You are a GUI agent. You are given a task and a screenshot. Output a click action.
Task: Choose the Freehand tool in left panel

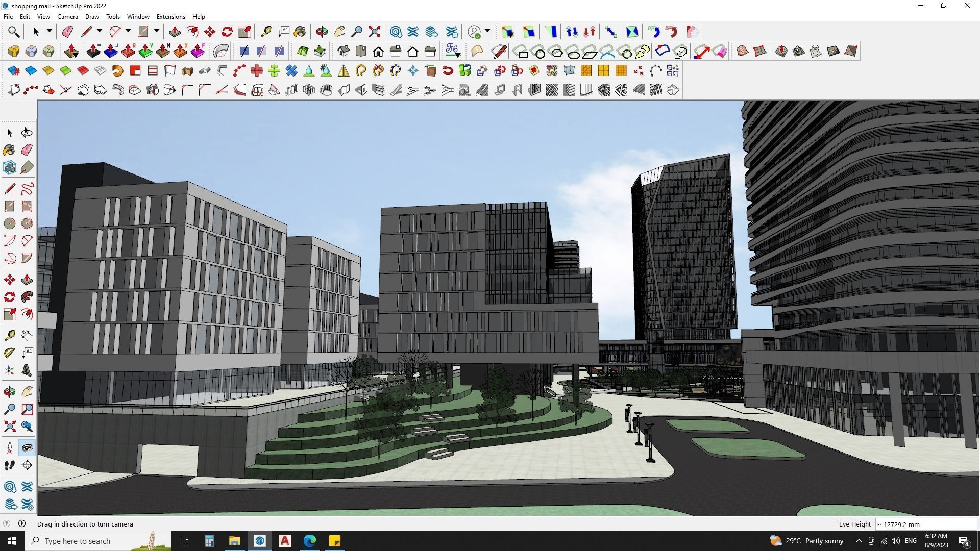27,189
